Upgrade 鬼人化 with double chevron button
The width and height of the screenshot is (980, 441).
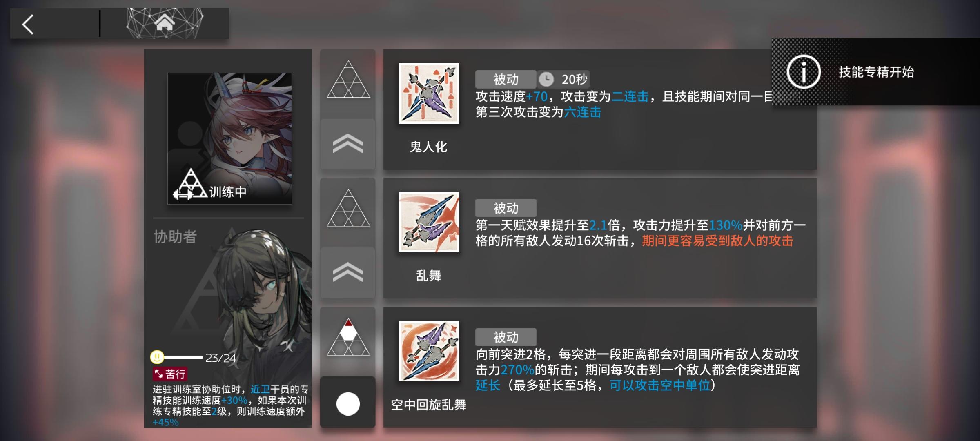(348, 144)
